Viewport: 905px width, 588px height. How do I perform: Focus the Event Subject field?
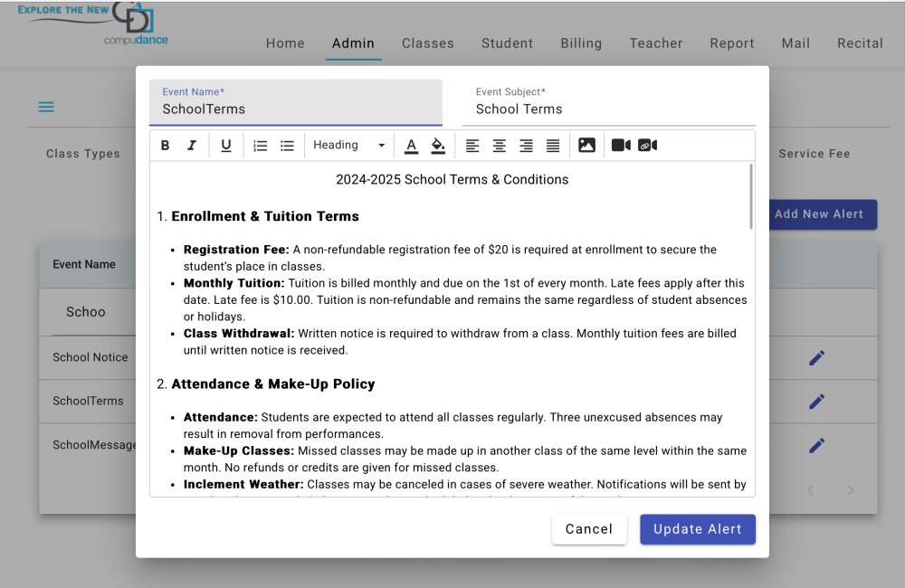[609, 103]
